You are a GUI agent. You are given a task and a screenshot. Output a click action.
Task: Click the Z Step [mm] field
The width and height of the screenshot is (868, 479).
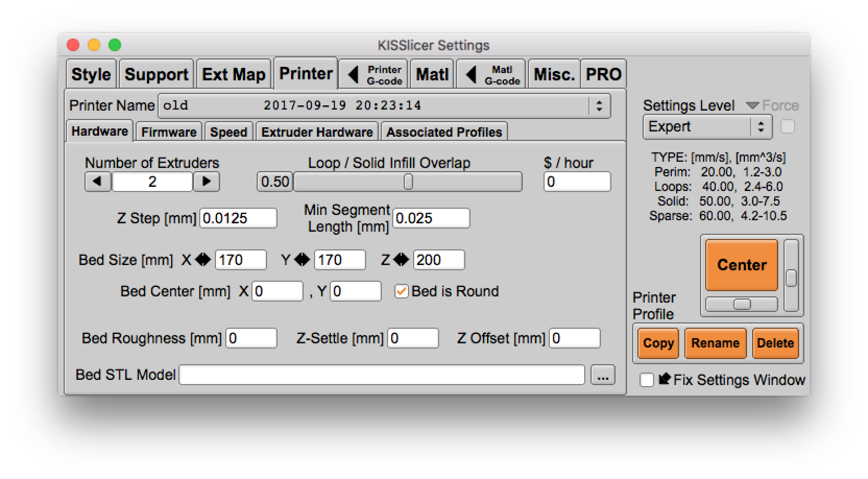[x=238, y=218]
